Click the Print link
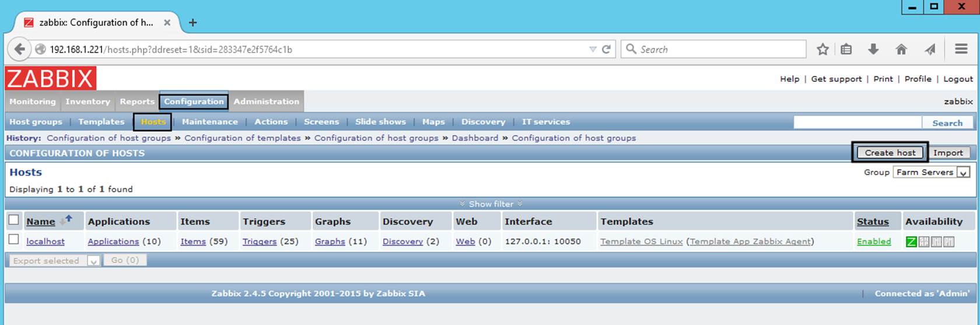Viewport: 980px width, 325px height. point(883,79)
